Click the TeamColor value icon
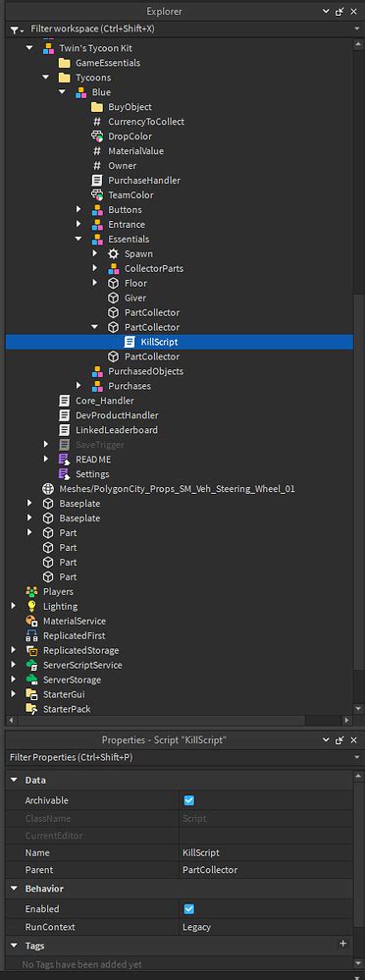 coord(96,195)
